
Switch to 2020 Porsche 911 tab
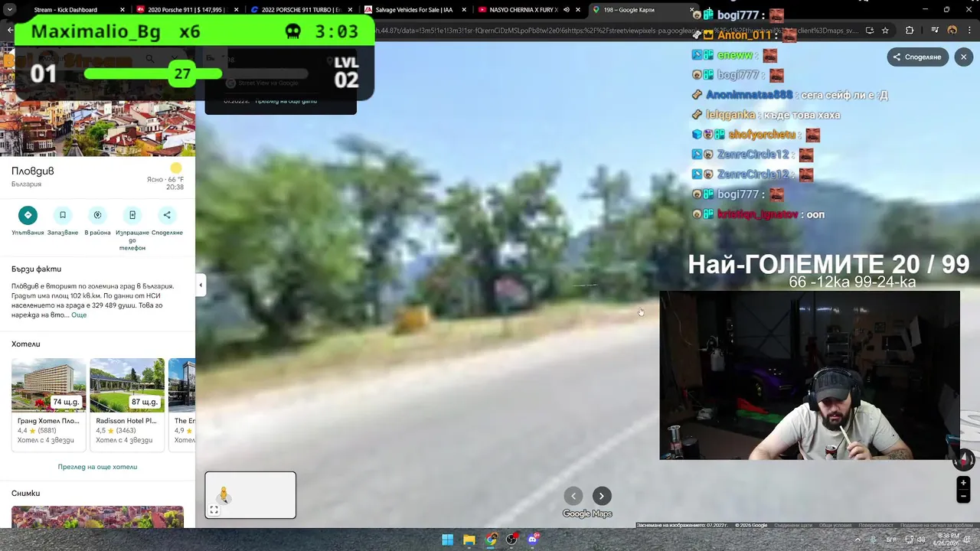(x=188, y=10)
